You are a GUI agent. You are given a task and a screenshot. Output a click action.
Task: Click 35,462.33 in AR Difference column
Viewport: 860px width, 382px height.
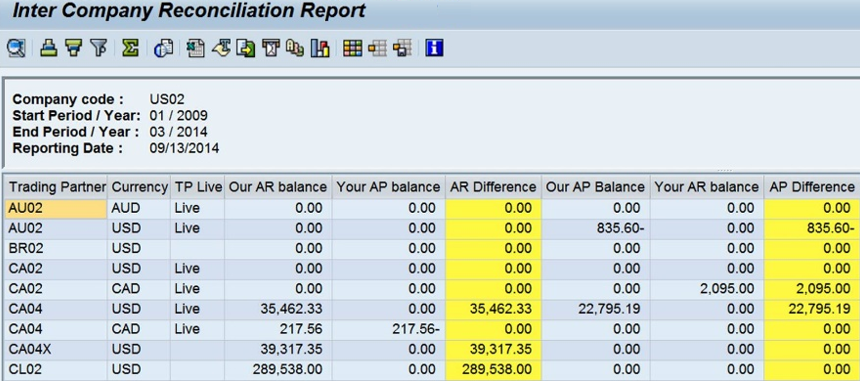click(493, 309)
